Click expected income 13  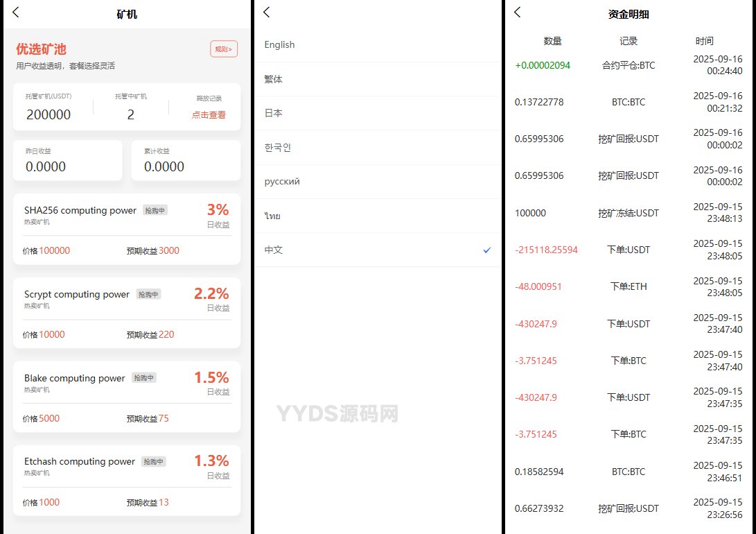pos(164,503)
